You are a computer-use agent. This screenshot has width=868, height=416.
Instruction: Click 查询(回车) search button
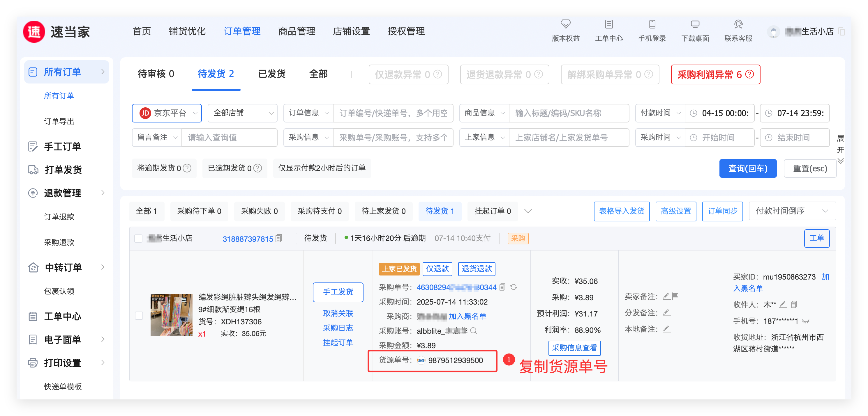747,168
